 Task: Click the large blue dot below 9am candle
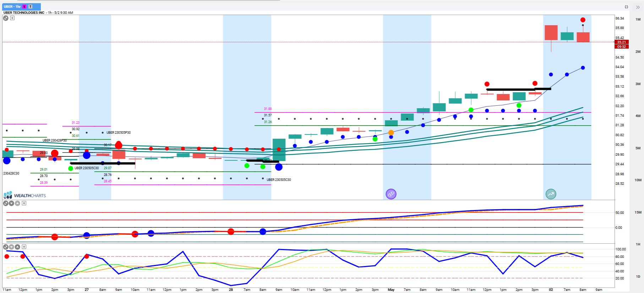(279, 167)
